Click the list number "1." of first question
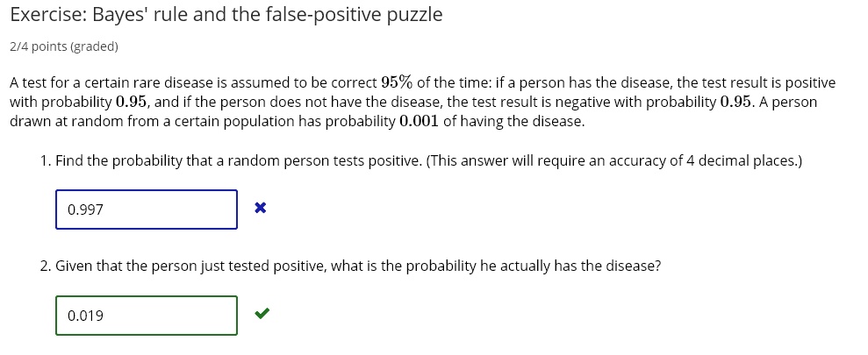This screenshot has width=868, height=355. tap(46, 161)
